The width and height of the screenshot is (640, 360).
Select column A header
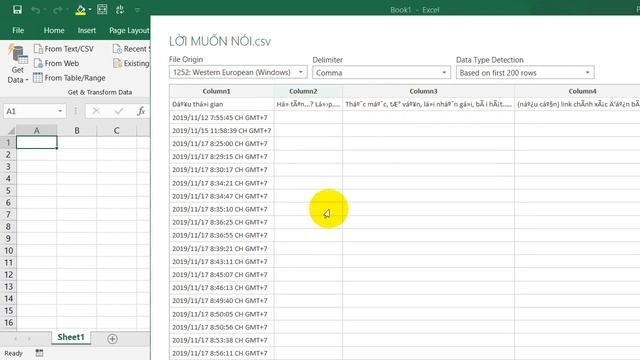36,131
